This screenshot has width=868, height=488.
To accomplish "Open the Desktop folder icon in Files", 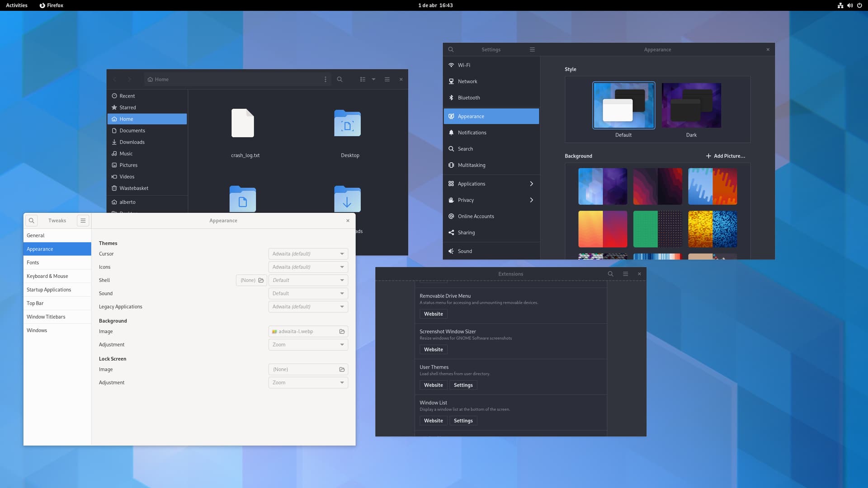I will [347, 123].
